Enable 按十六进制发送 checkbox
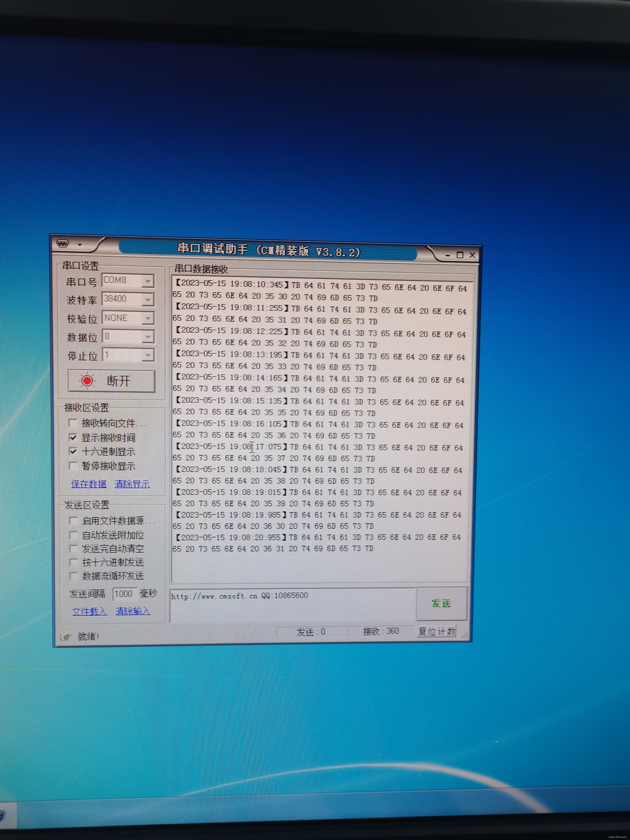This screenshot has height=840, width=630. 73,562
